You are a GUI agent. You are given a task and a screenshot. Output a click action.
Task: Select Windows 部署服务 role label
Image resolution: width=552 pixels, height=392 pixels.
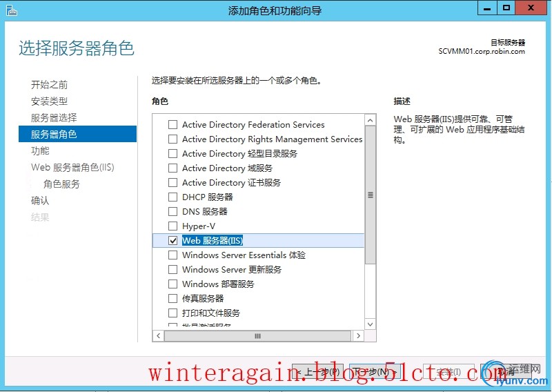coord(218,284)
